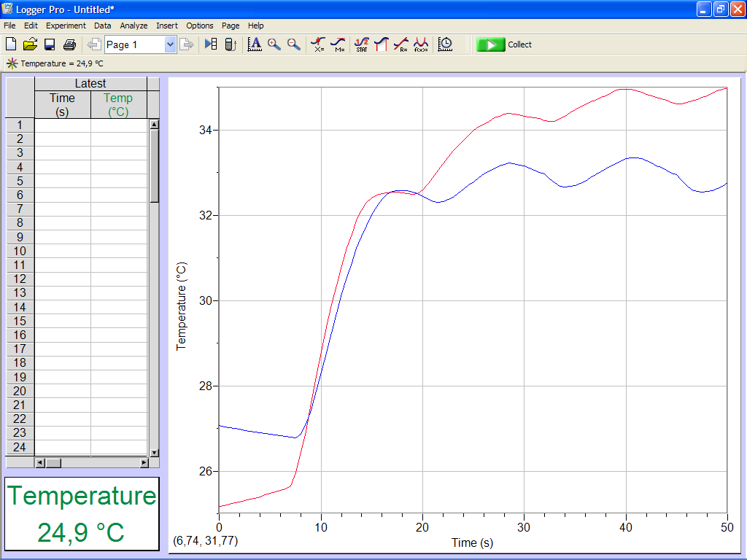Toggle the Tangent M= tool

tap(338, 44)
